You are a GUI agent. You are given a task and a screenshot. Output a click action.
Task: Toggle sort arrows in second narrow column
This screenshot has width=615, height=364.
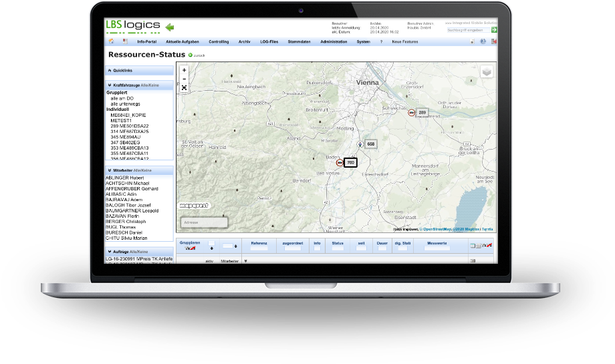[236, 246]
